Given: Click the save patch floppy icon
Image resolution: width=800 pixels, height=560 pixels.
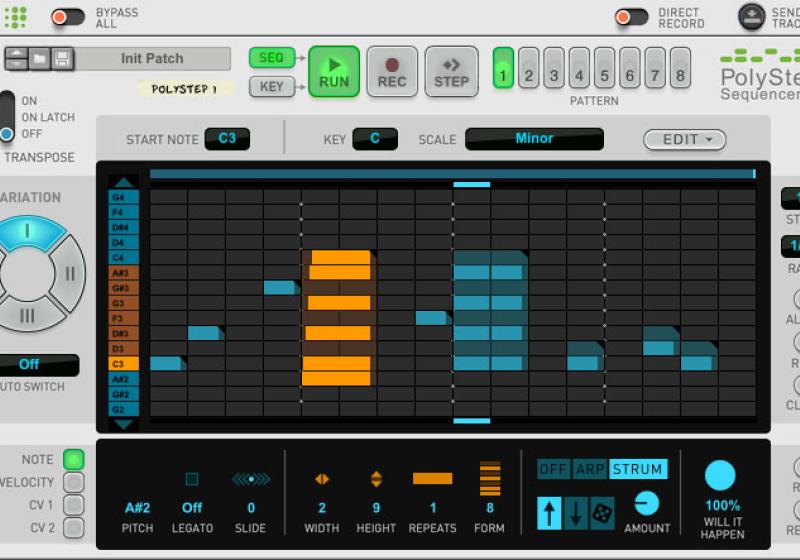Looking at the screenshot, I should (63, 59).
